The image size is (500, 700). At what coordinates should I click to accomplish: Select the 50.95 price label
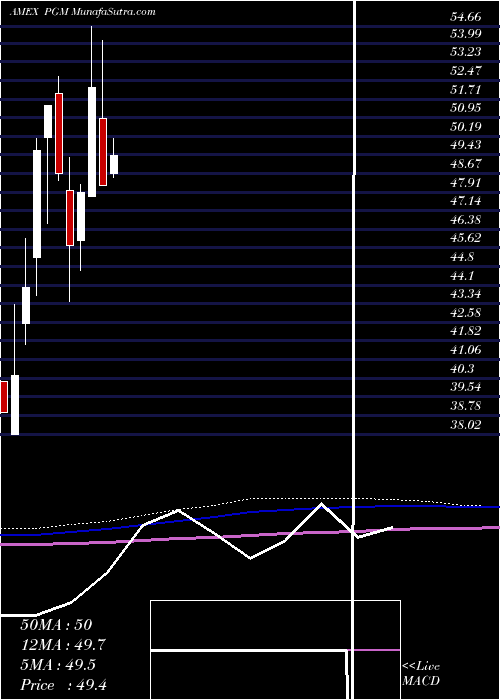[x=466, y=108]
